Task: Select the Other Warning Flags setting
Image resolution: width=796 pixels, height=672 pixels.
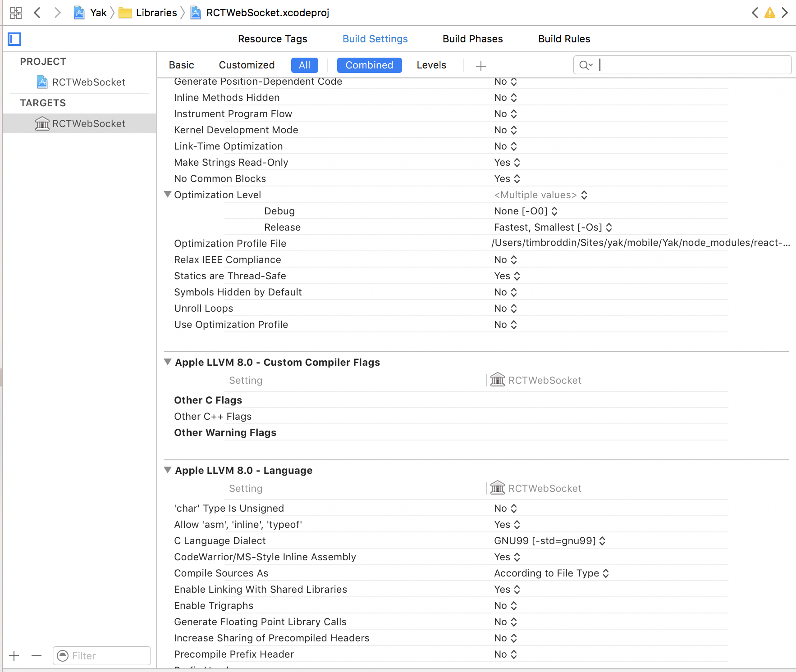Action: point(225,433)
